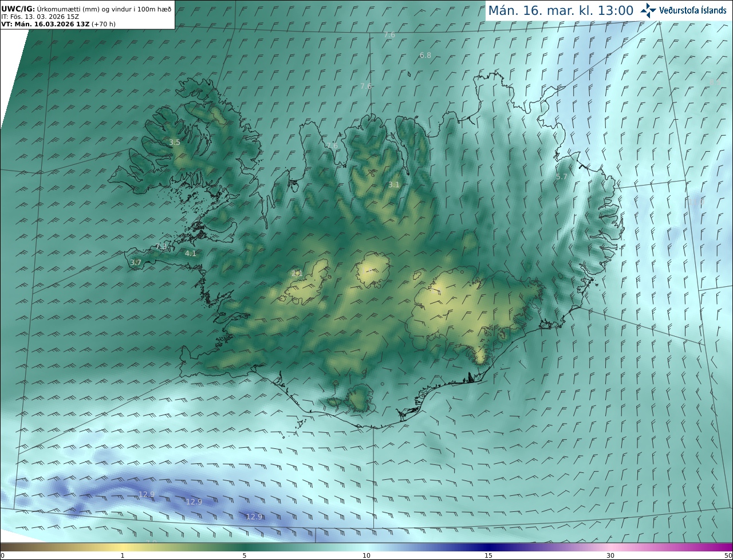Screen dimensions: 733x560
Task: Click the 30 tick on color scale
Action: [610, 555]
